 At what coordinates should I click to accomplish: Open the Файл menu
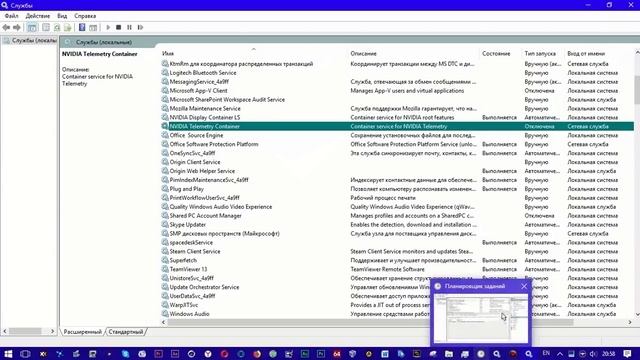(x=11, y=16)
